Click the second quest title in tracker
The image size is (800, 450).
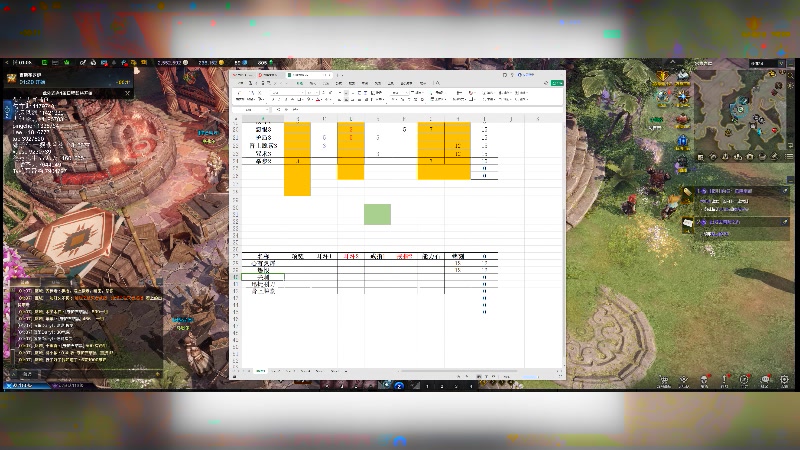[724, 222]
